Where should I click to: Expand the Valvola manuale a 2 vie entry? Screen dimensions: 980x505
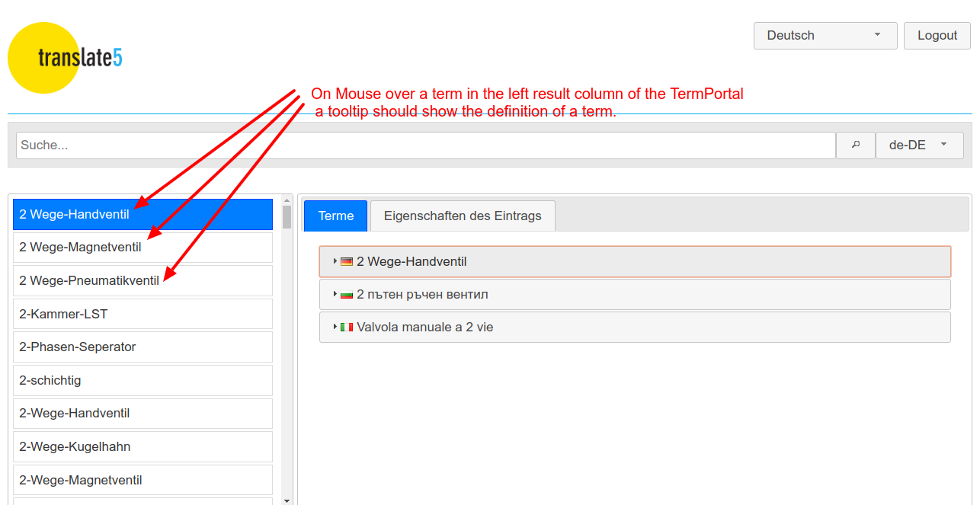(335, 327)
